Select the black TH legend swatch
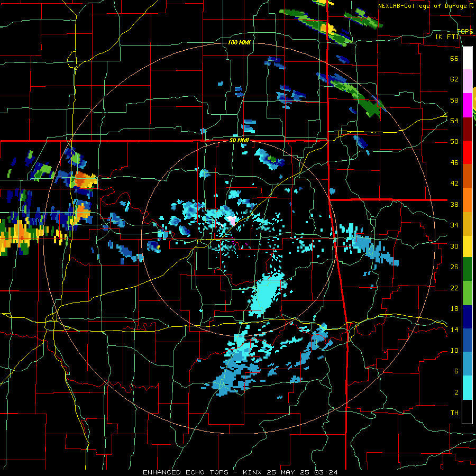 coord(467,411)
